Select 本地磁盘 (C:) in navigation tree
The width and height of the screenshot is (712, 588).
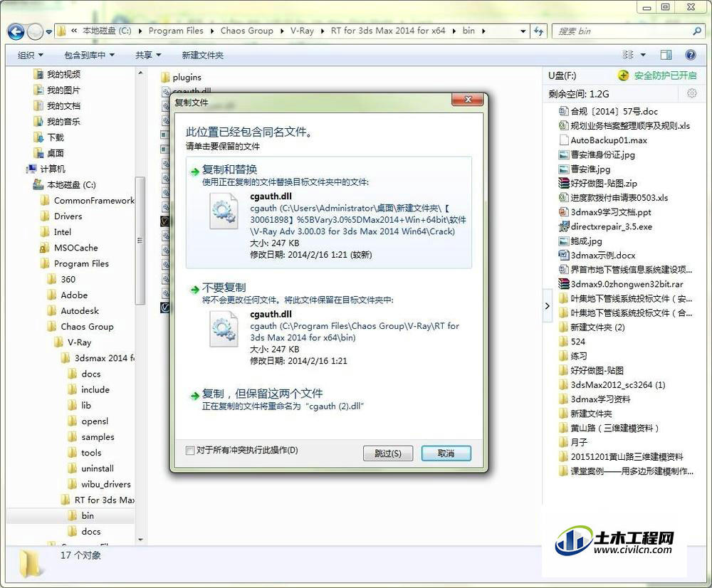(x=70, y=185)
